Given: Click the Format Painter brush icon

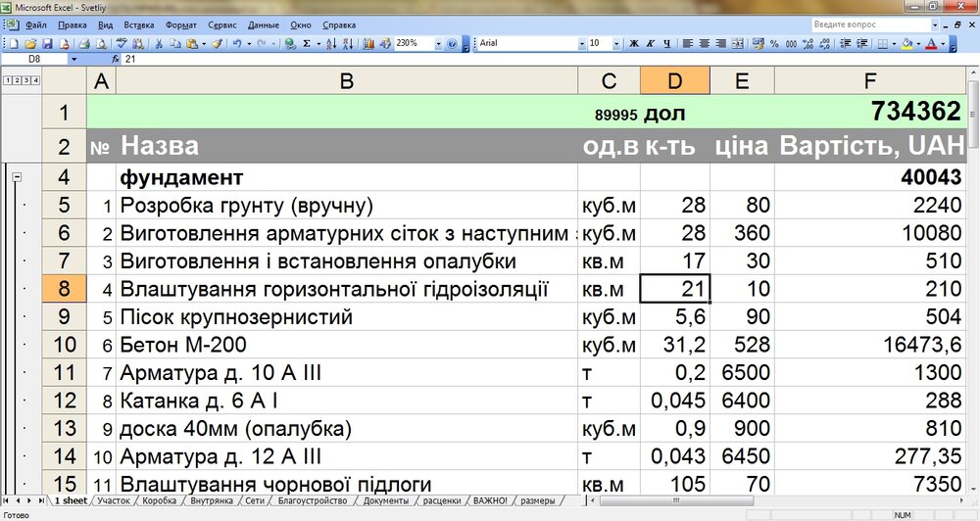Looking at the screenshot, I should tap(217, 44).
